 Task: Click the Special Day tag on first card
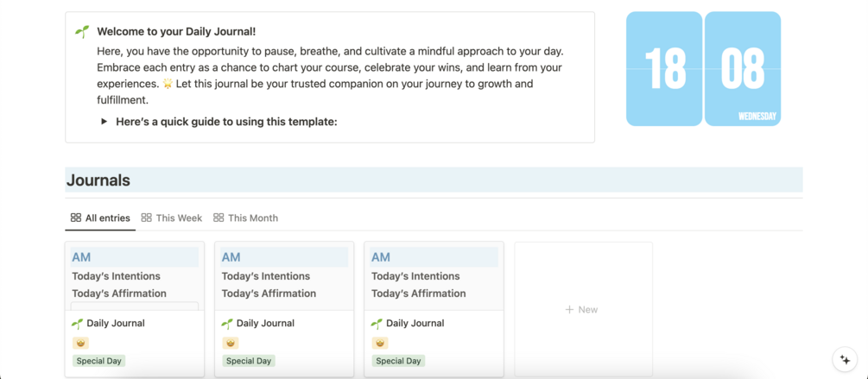tap(98, 361)
